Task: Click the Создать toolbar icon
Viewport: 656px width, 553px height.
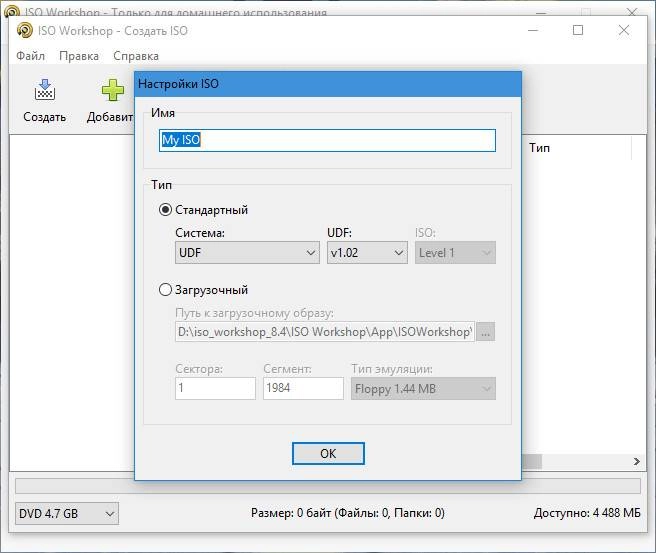Action: point(44,90)
